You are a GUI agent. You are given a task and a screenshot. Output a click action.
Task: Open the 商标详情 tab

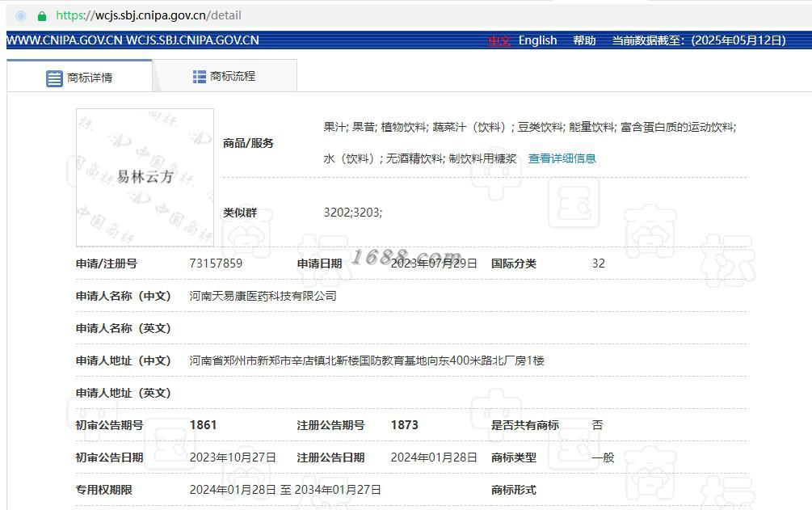[79, 76]
